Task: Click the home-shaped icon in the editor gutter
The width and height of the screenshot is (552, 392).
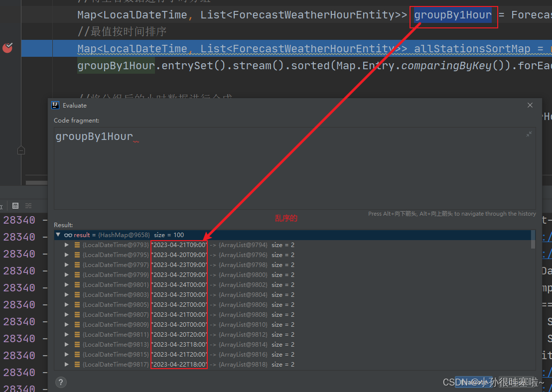Action: [21, 149]
